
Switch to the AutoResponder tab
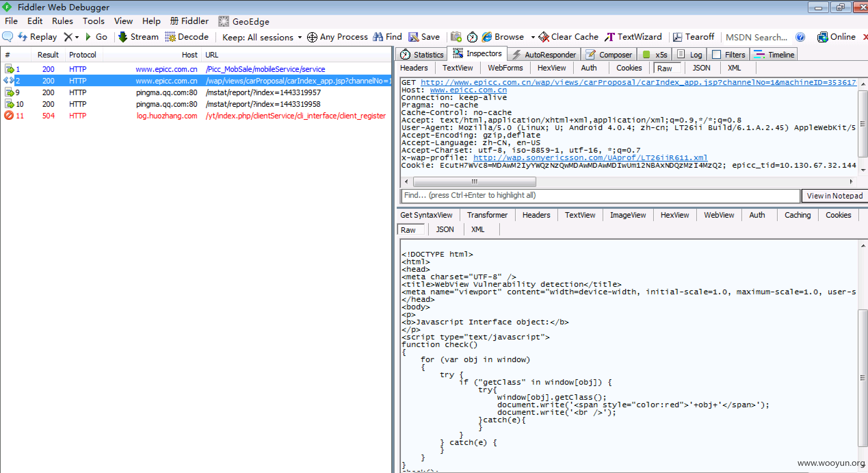point(544,54)
